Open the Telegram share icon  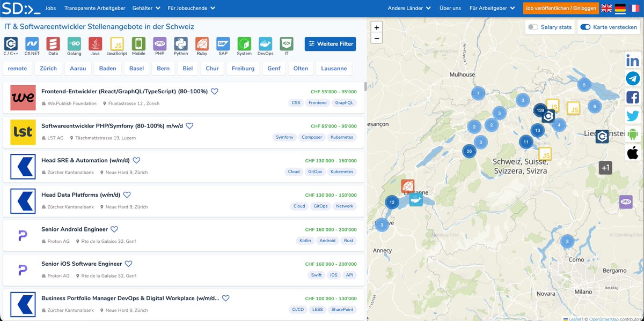pyautogui.click(x=633, y=79)
